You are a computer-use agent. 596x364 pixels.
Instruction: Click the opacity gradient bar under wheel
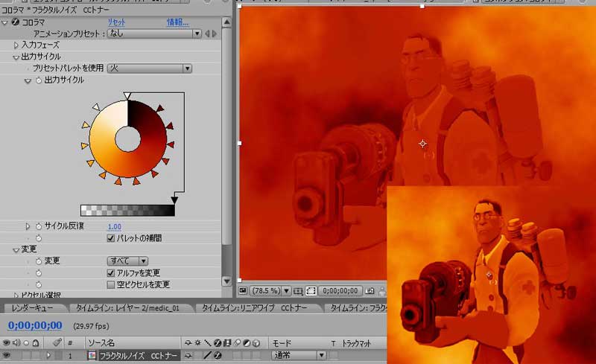[x=127, y=211]
